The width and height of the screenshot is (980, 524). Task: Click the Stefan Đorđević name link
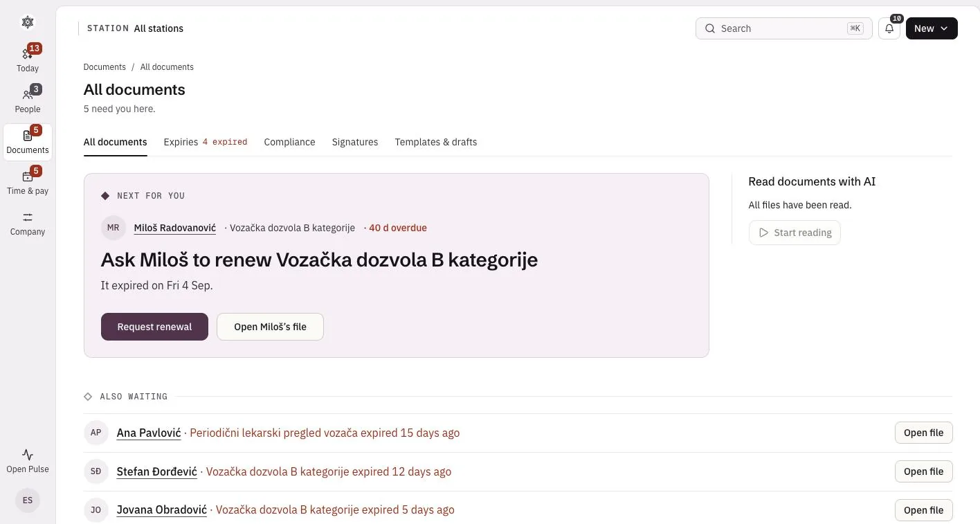pos(157,471)
